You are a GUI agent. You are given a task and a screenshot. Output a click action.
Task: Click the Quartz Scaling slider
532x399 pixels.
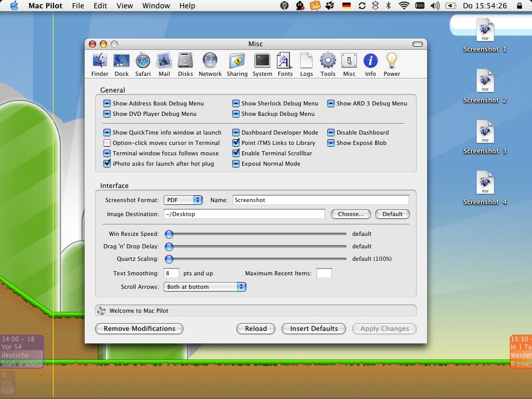256,259
